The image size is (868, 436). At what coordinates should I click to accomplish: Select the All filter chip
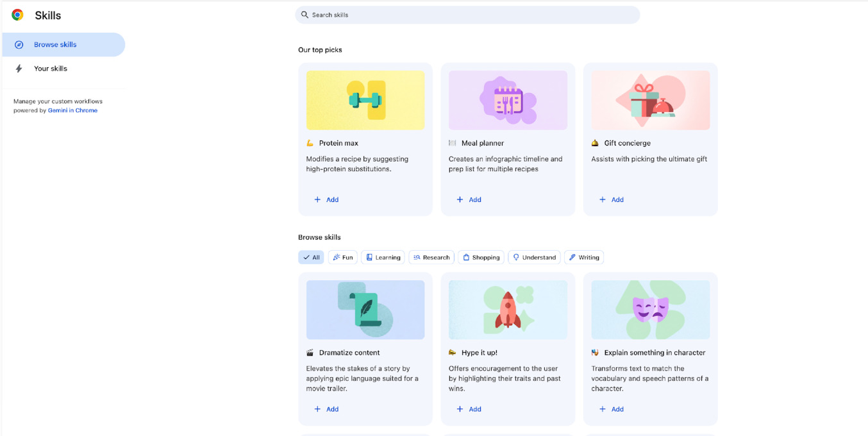(x=311, y=258)
